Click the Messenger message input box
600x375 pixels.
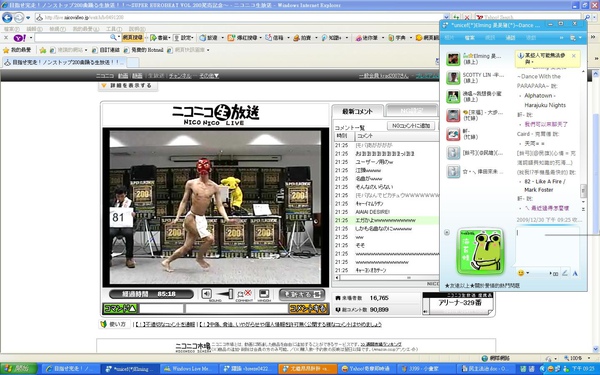click(x=547, y=247)
